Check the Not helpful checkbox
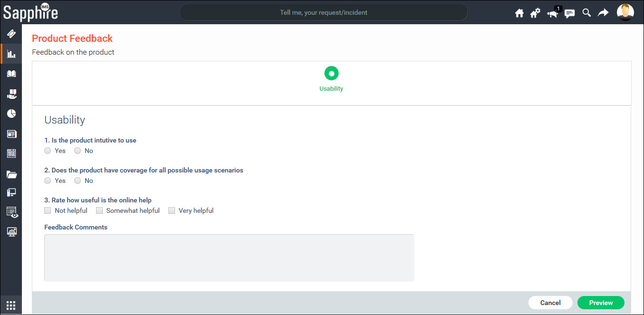This screenshot has width=644, height=315. pos(48,210)
